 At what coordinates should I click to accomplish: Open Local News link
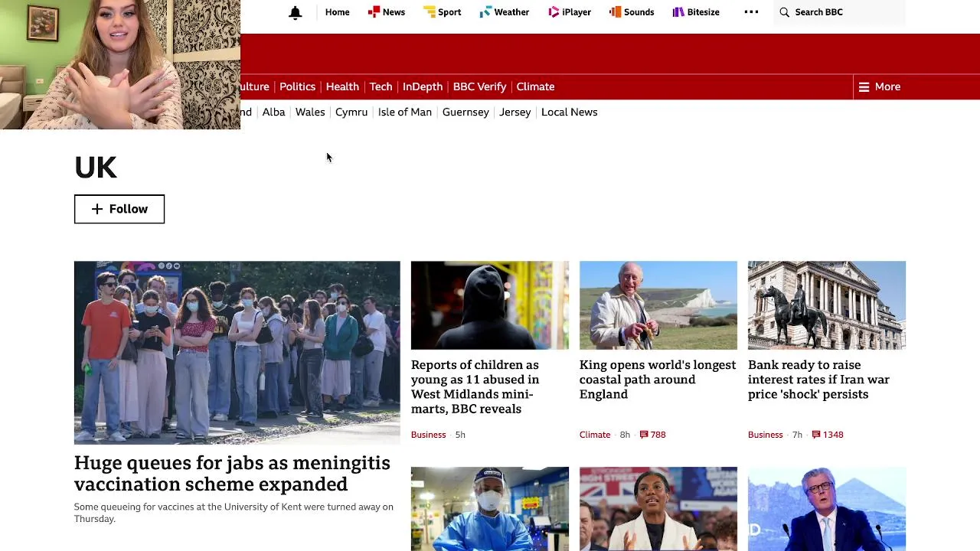point(569,112)
